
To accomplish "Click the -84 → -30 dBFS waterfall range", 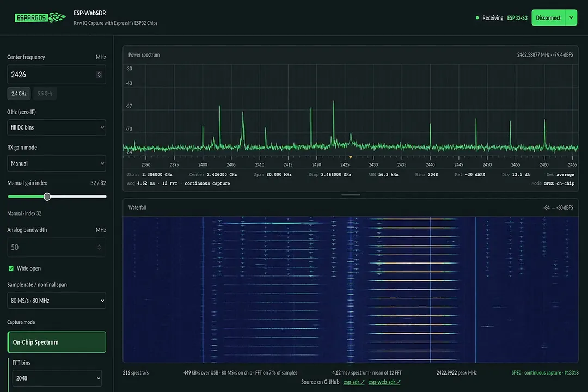I will (x=558, y=207).
